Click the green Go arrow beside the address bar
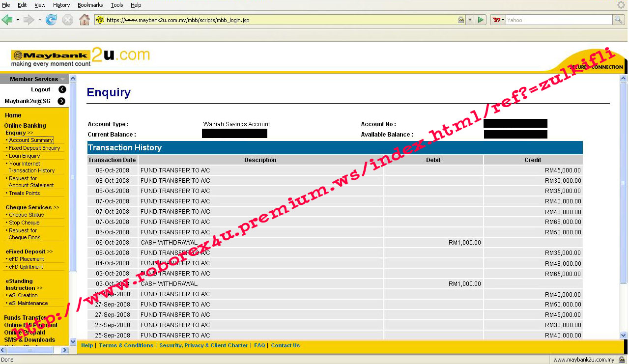 point(481,20)
